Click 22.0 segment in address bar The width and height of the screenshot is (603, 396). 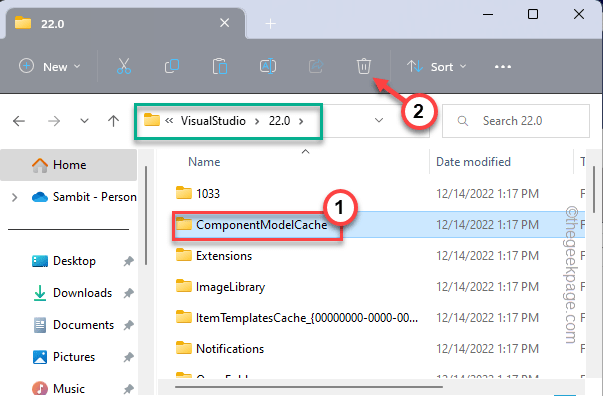click(279, 121)
